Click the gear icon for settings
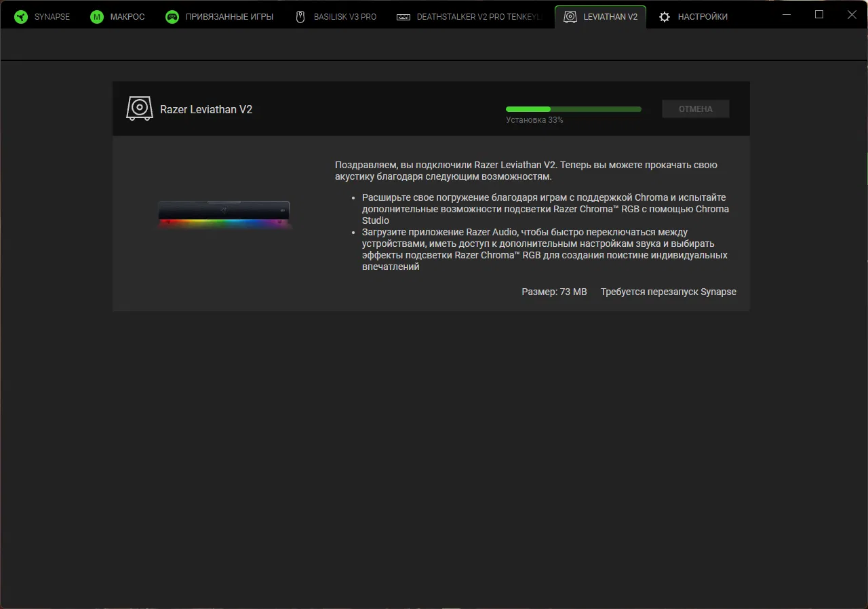The image size is (868, 609). click(665, 17)
